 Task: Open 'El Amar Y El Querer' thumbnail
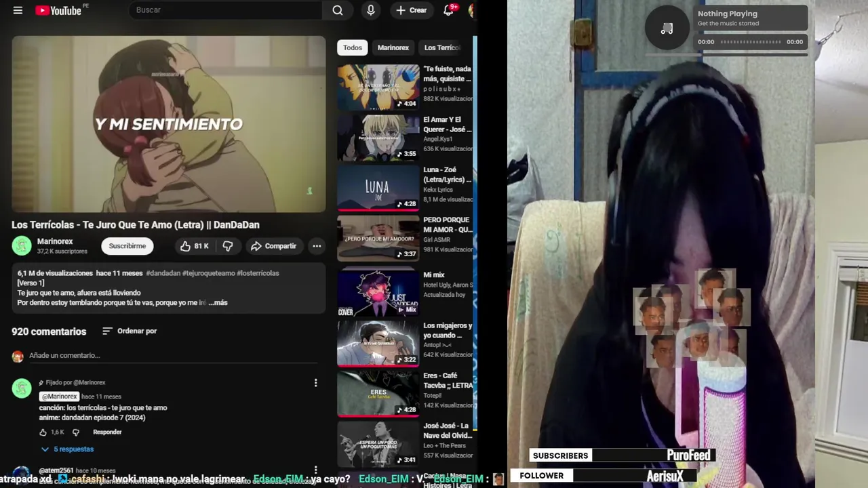tap(378, 138)
